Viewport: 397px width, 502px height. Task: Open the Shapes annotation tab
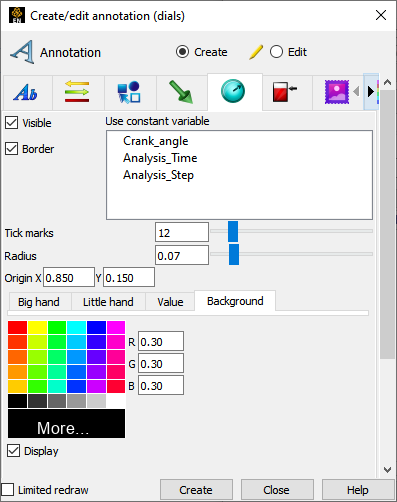point(129,92)
